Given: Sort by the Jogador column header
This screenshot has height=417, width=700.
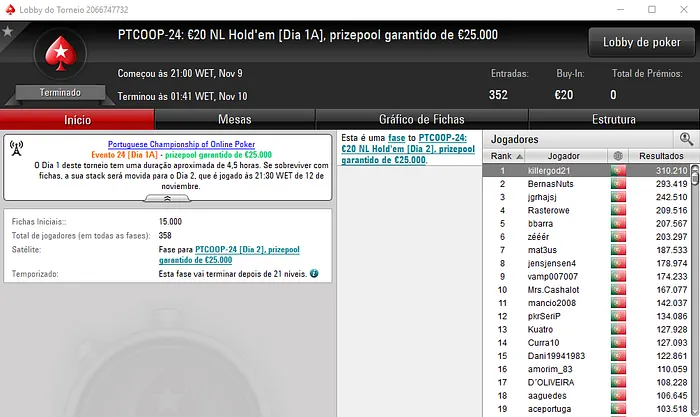Looking at the screenshot, I should point(566,156).
